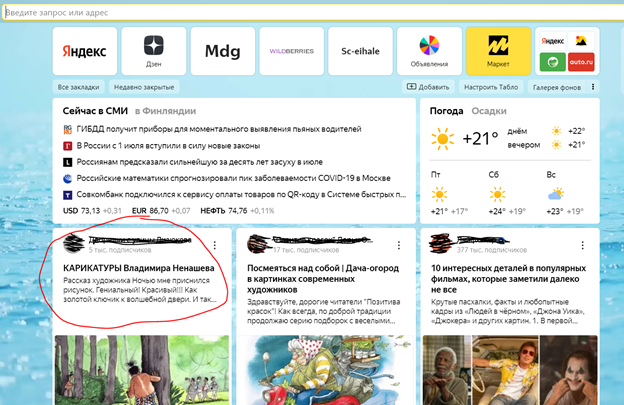Open the three-dot menu beside Галерея фонов
The height and width of the screenshot is (405, 624).
pos(593,87)
